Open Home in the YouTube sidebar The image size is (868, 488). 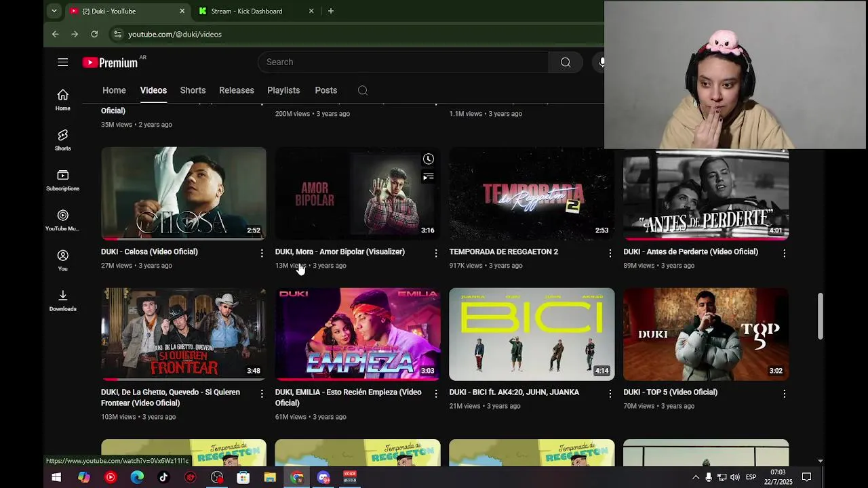tap(62, 100)
